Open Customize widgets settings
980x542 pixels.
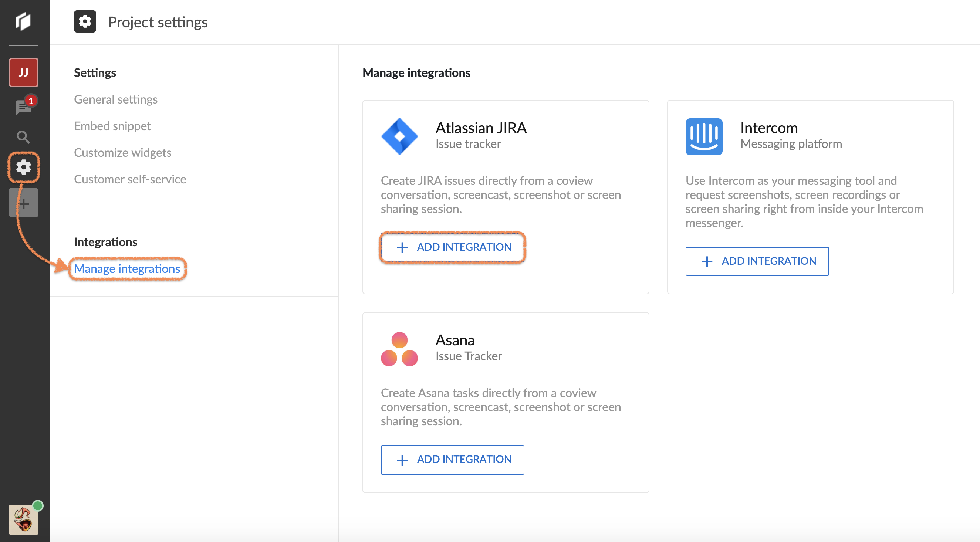coord(122,153)
